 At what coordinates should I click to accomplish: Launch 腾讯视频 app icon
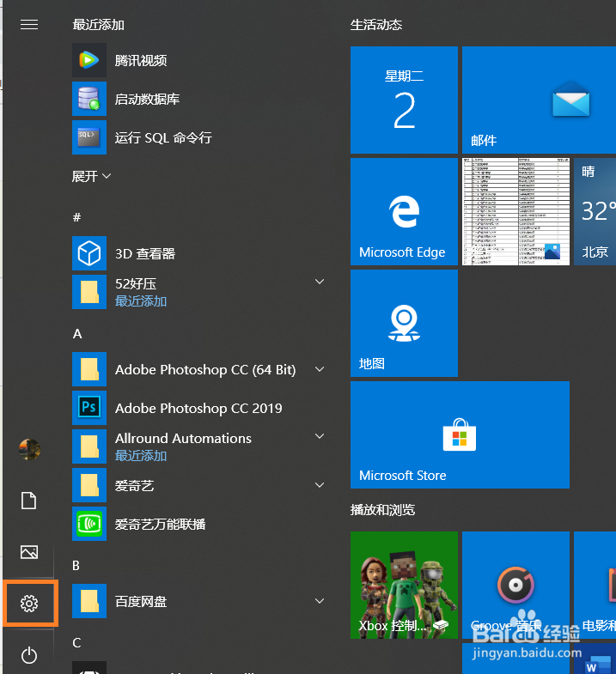(x=89, y=60)
